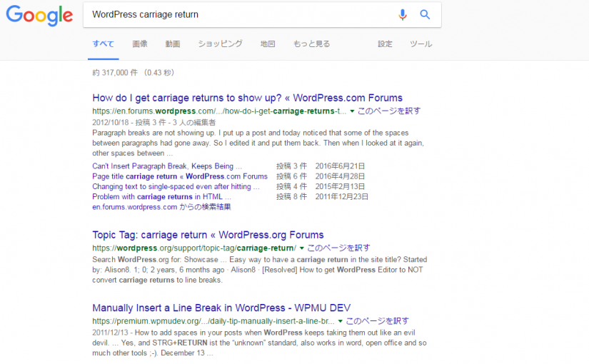Open 'Topic Tag: carriage return' result
Viewport: 589px width, 364px height.
click(x=208, y=235)
